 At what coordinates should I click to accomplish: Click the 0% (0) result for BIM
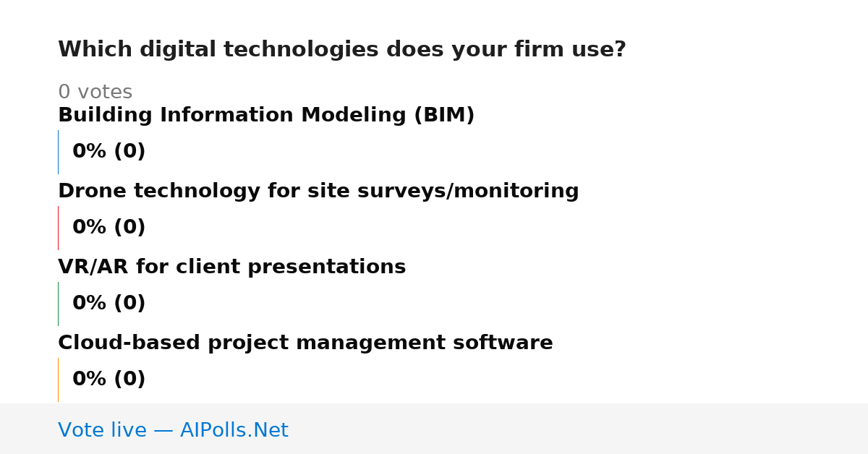click(109, 151)
